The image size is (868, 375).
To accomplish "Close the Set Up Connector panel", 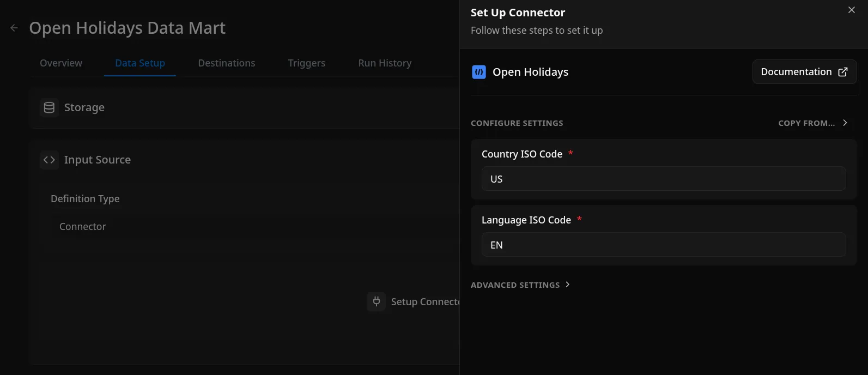I will [852, 10].
